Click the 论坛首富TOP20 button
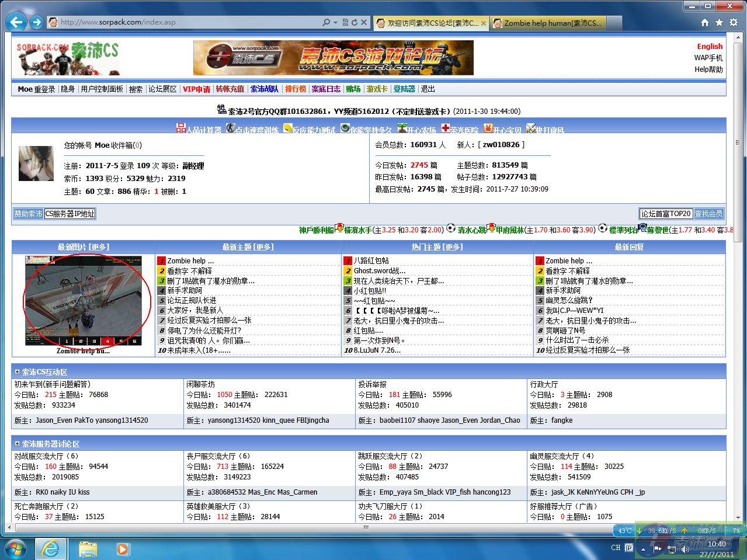This screenshot has width=747, height=560. coord(666,214)
